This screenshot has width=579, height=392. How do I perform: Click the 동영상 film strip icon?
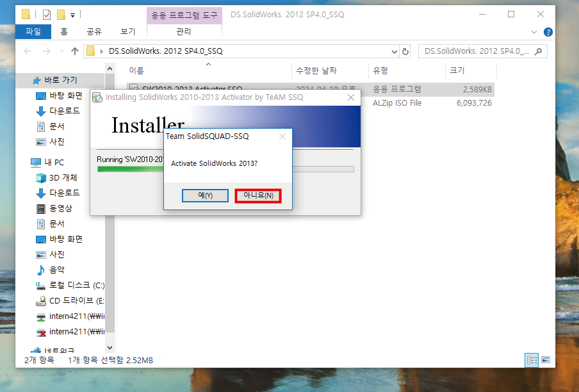41,209
